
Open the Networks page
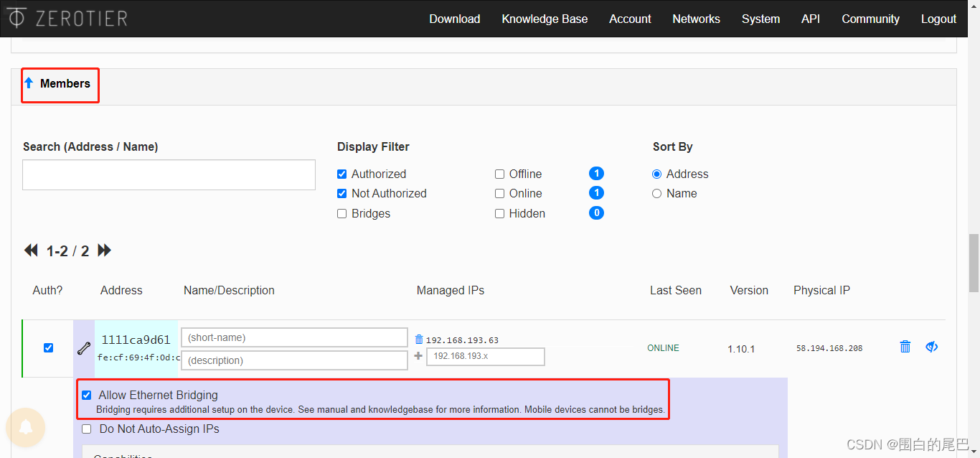(x=696, y=19)
